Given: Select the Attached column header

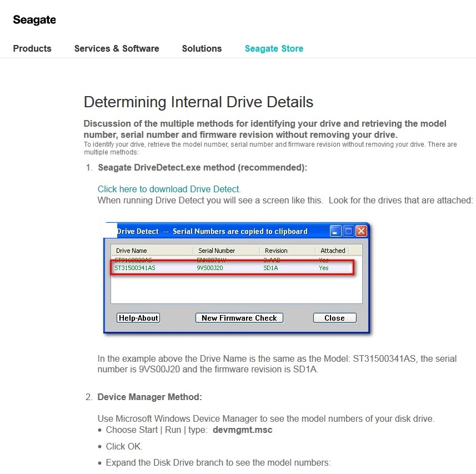Looking at the screenshot, I should pyautogui.click(x=333, y=251).
